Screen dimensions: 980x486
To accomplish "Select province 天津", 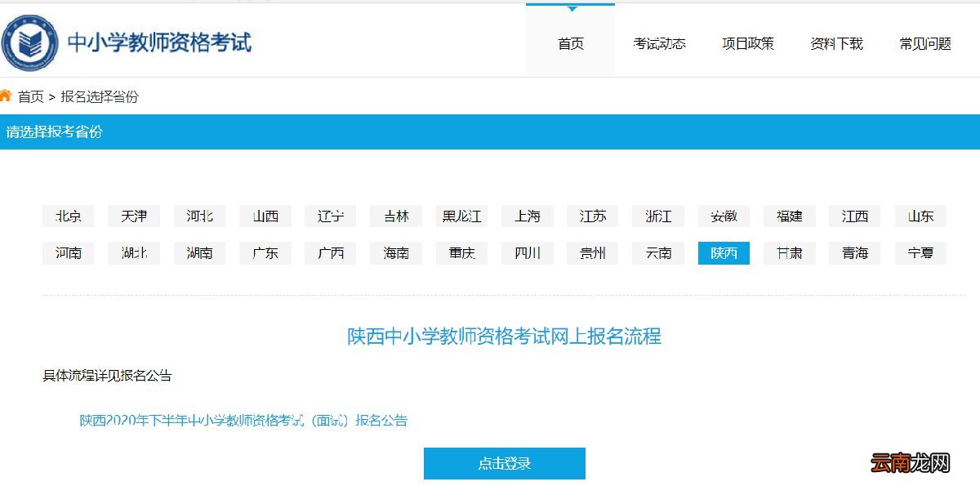I will click(134, 216).
